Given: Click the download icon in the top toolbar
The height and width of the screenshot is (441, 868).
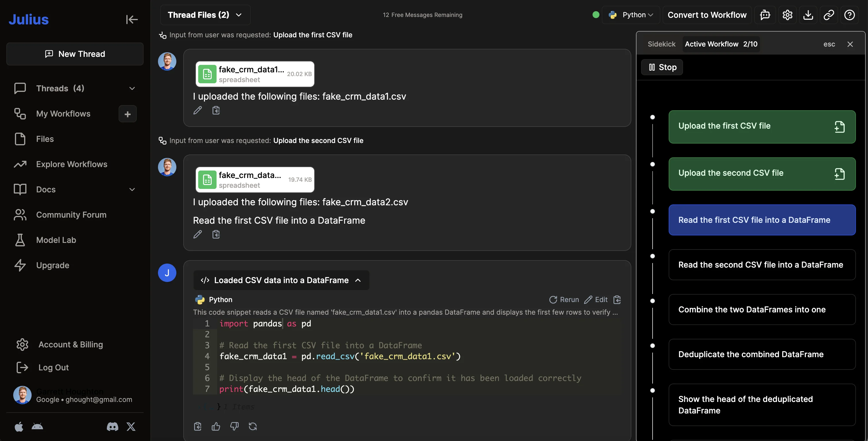Looking at the screenshot, I should [808, 15].
